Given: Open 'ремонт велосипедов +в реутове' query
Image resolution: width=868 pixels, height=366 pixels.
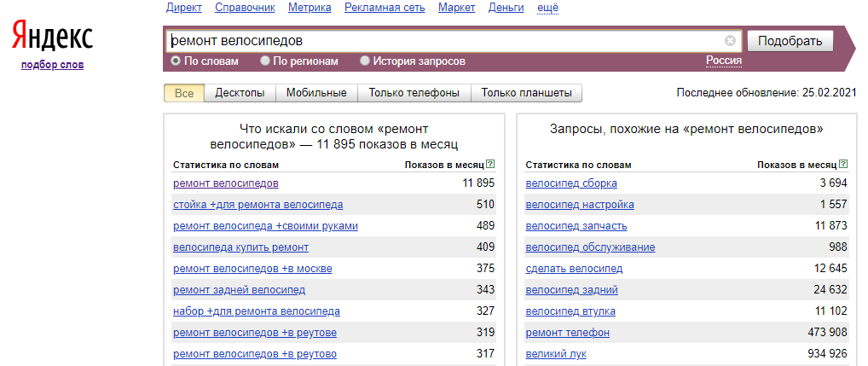Looking at the screenshot, I should coord(255,333).
